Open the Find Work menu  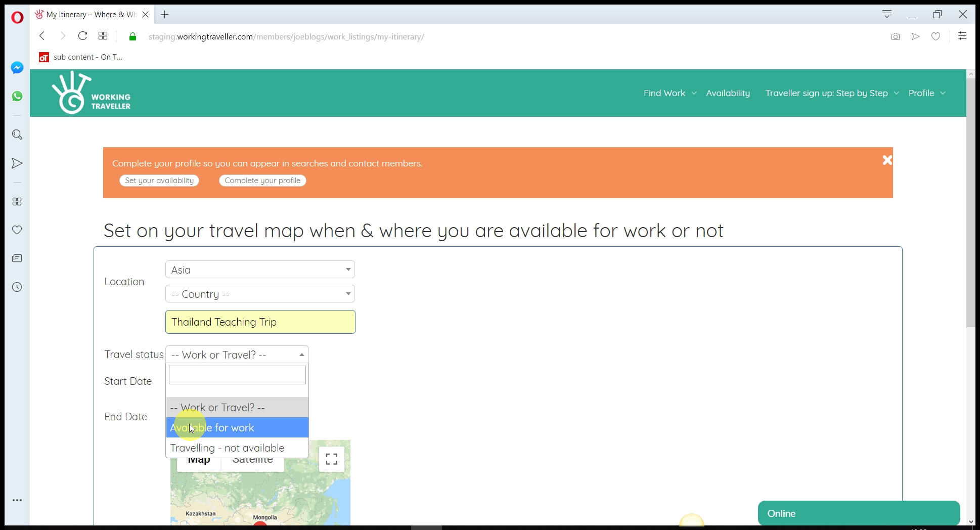coord(669,93)
